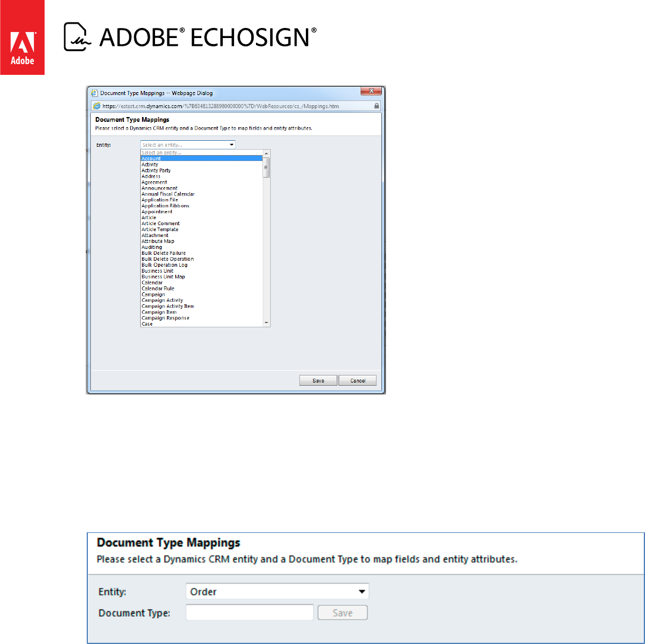Select Case in entity list

201,324
